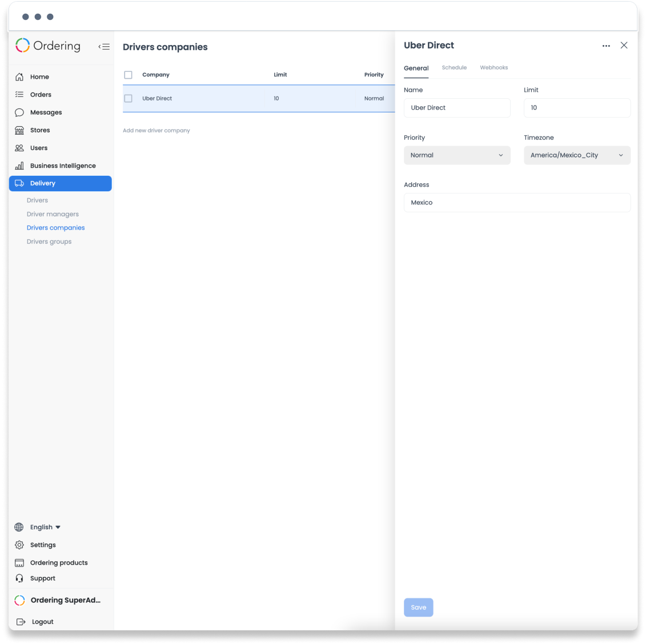The height and width of the screenshot is (644, 646).
Task: Open the Timezone dropdown
Action: 577,155
